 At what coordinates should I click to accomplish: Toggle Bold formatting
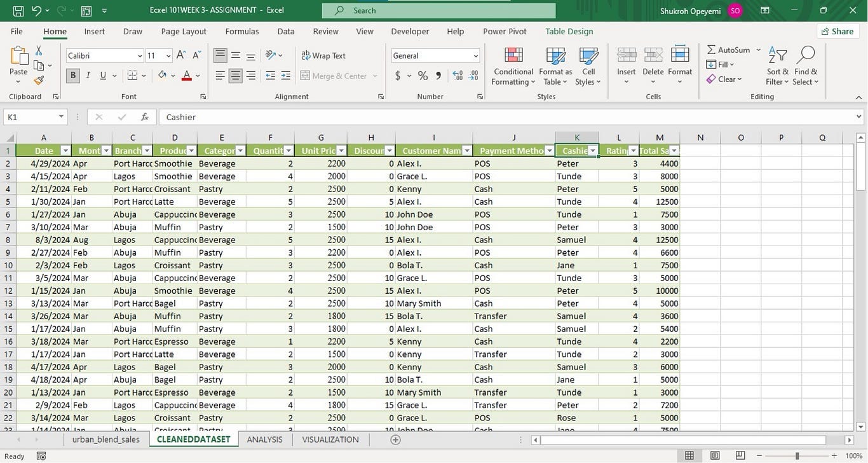73,76
